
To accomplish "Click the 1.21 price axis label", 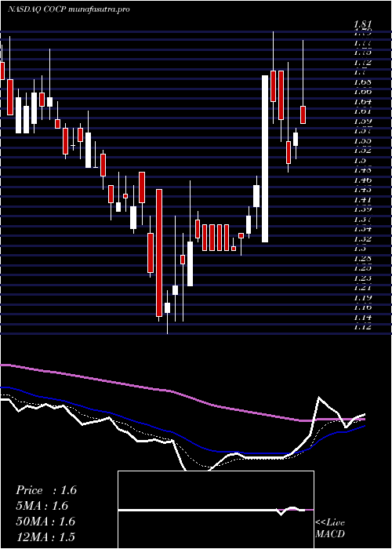I will (x=362, y=288).
